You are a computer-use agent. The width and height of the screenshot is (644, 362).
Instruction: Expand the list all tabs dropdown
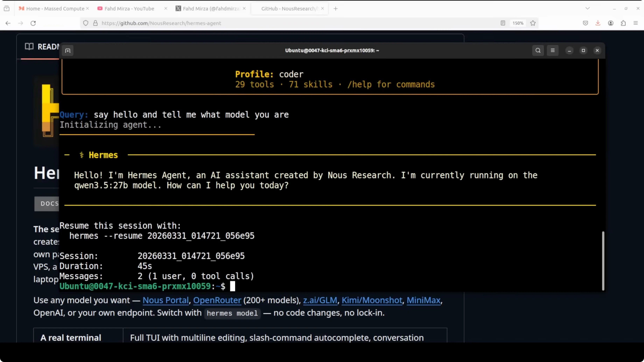pyautogui.click(x=587, y=9)
